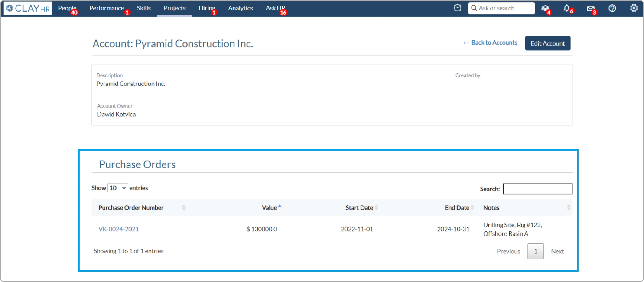Click pagination page 1 button
The width and height of the screenshot is (644, 282).
(535, 251)
